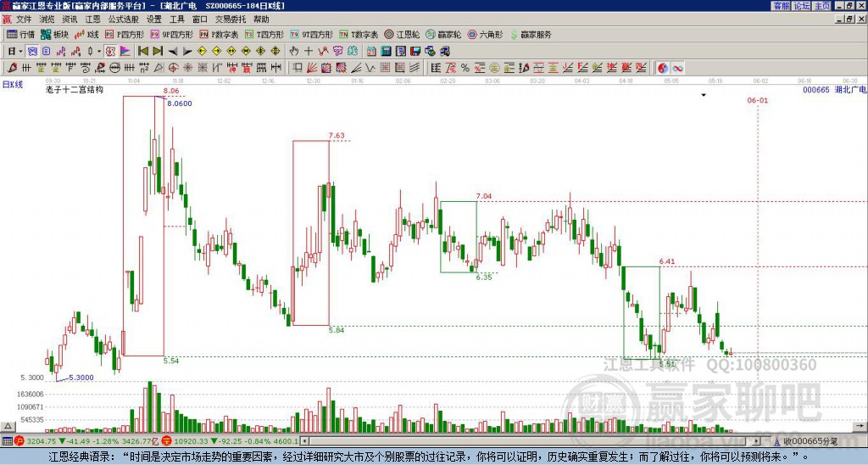Open the 客服 customer service link
This screenshot has width=868, height=465.
click(781, 6)
